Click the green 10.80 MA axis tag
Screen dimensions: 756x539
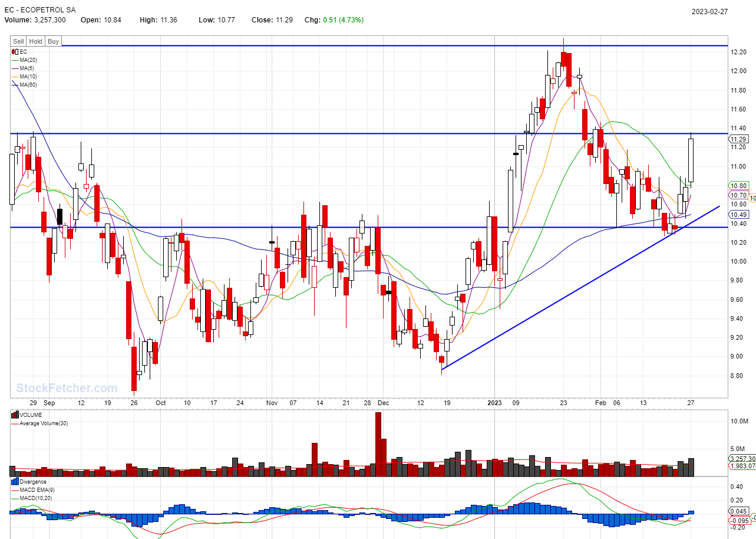click(x=739, y=186)
